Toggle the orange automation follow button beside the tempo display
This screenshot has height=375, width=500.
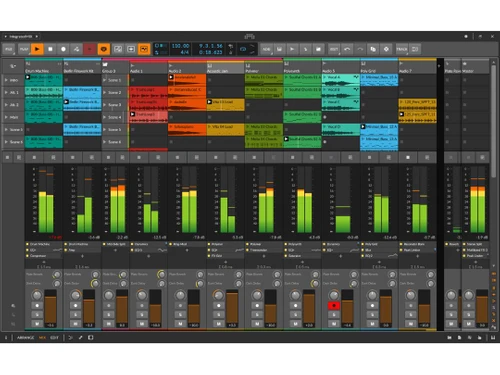(x=144, y=49)
